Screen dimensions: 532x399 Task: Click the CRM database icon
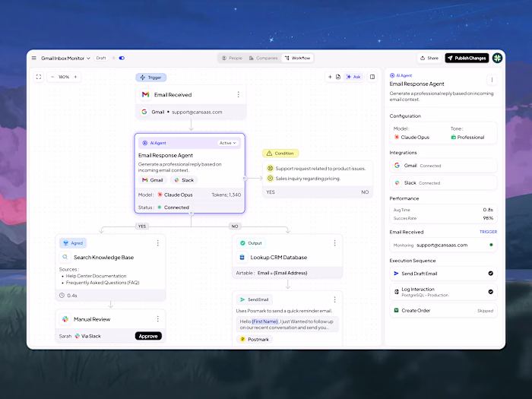242,257
